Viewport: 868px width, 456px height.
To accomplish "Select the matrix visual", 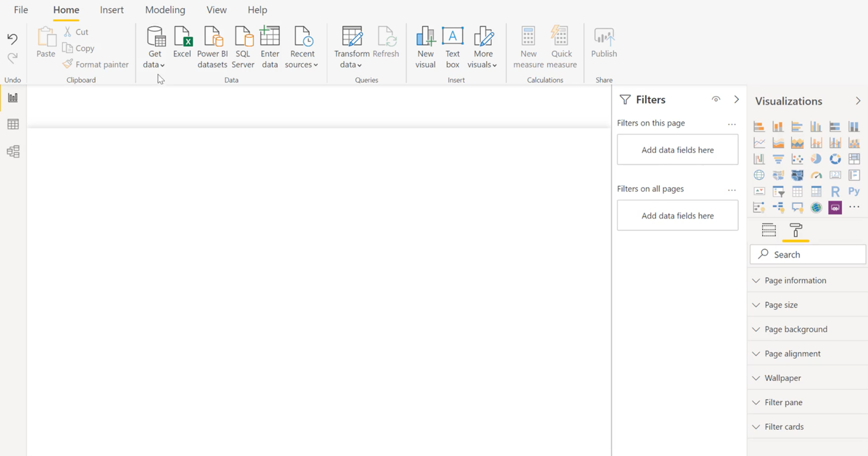I will click(816, 191).
